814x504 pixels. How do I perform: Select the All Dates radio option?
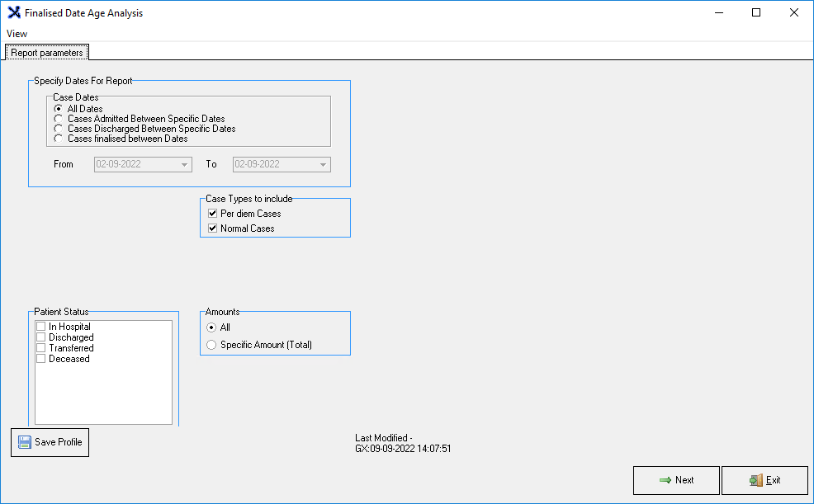pyautogui.click(x=59, y=109)
